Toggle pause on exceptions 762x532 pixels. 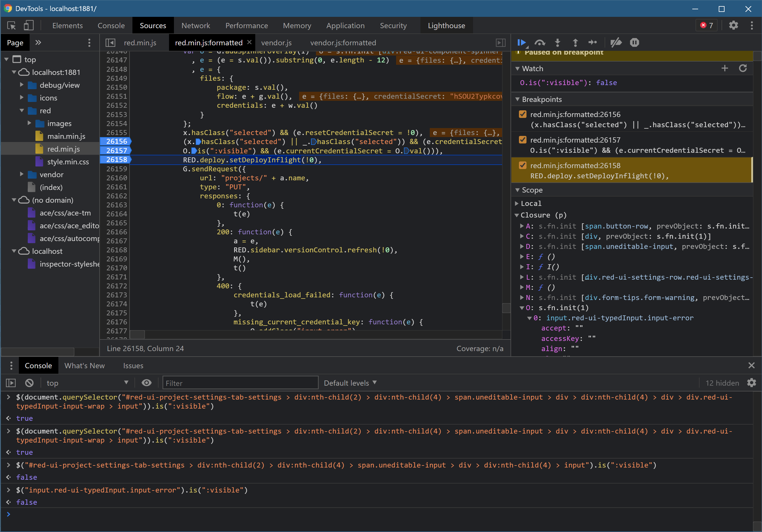coord(635,42)
